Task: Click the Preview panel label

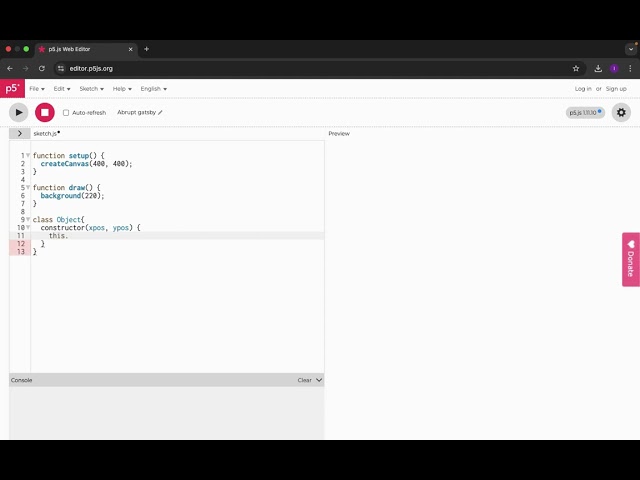Action: point(339,133)
